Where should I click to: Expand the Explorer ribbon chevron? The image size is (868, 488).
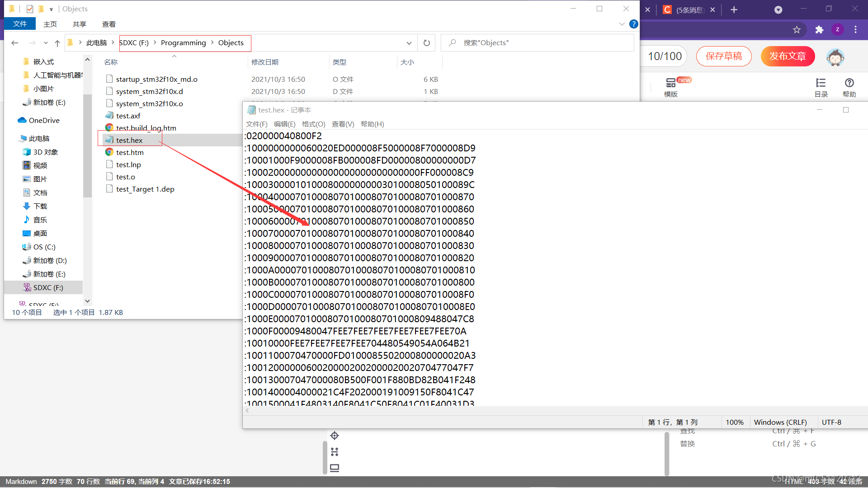click(x=622, y=24)
